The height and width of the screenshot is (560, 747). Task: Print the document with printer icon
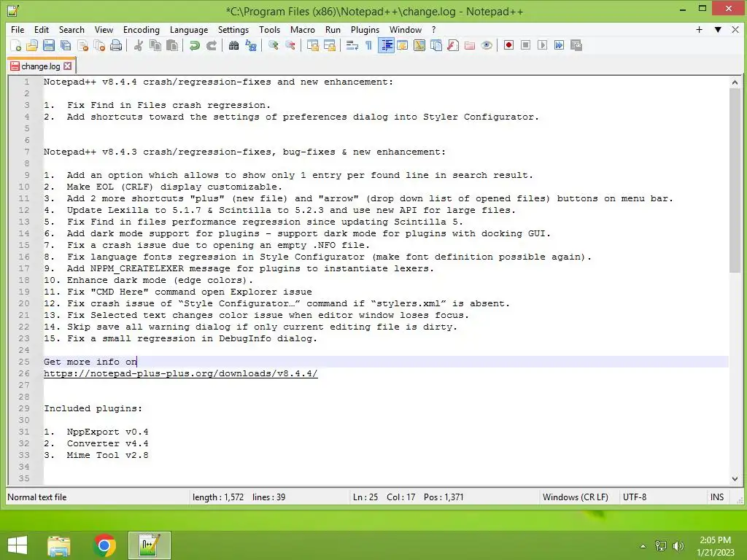(116, 45)
